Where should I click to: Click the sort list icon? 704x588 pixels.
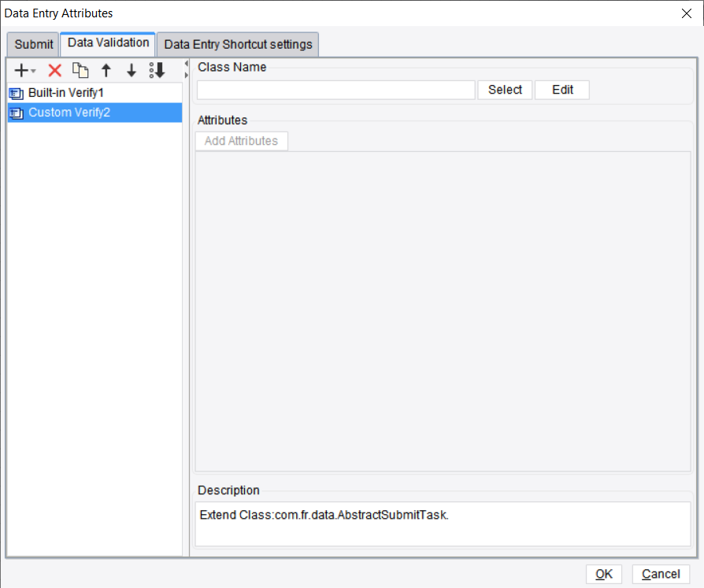pos(157,71)
